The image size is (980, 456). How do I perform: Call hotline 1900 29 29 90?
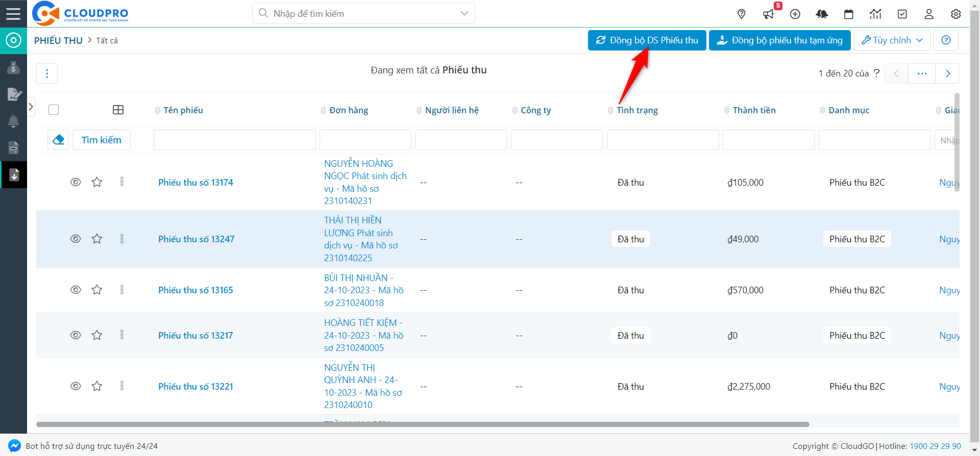click(x=935, y=446)
